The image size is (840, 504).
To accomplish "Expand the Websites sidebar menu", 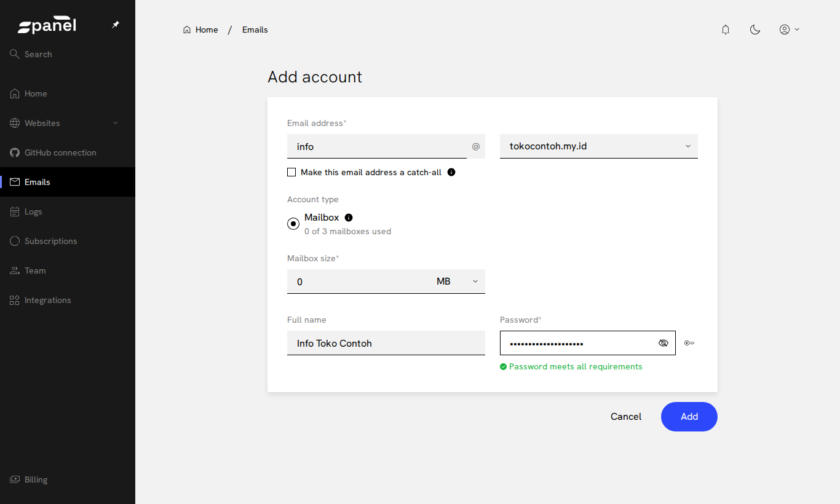I will (x=68, y=123).
